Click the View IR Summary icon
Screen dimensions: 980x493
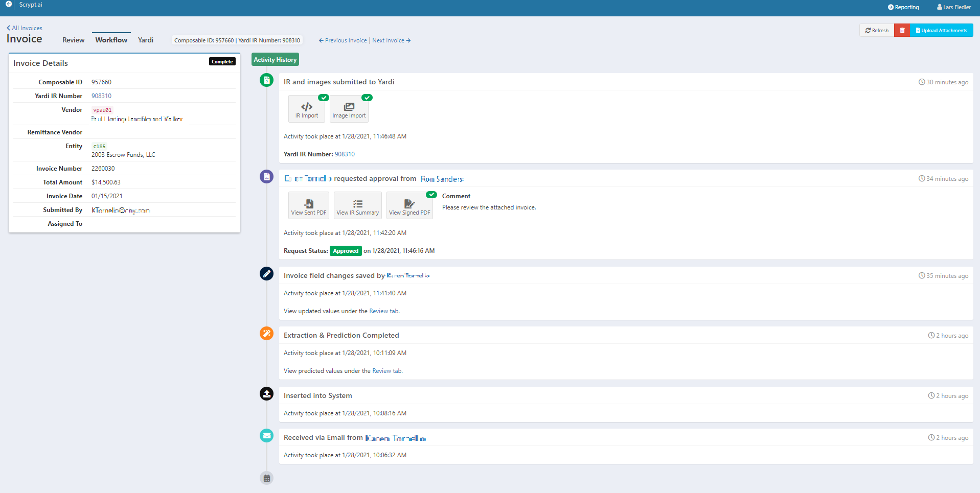(x=357, y=205)
